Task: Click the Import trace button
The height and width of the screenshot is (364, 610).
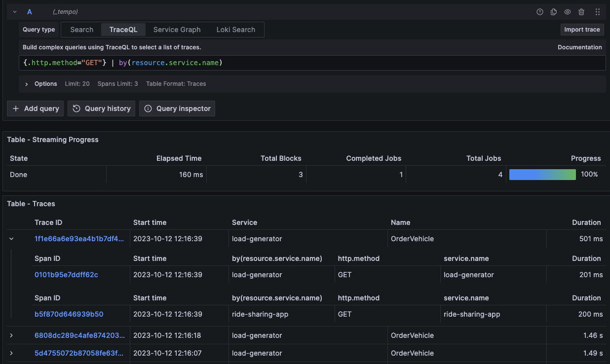Action: (582, 30)
